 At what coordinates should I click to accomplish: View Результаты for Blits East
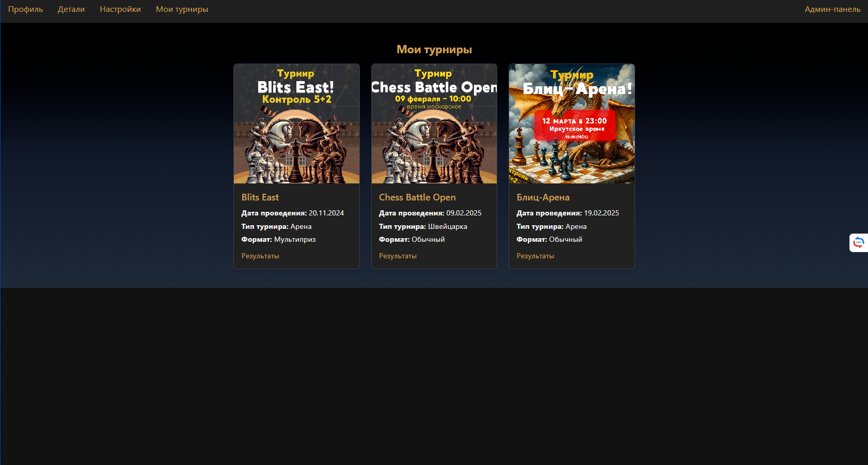[x=260, y=256]
